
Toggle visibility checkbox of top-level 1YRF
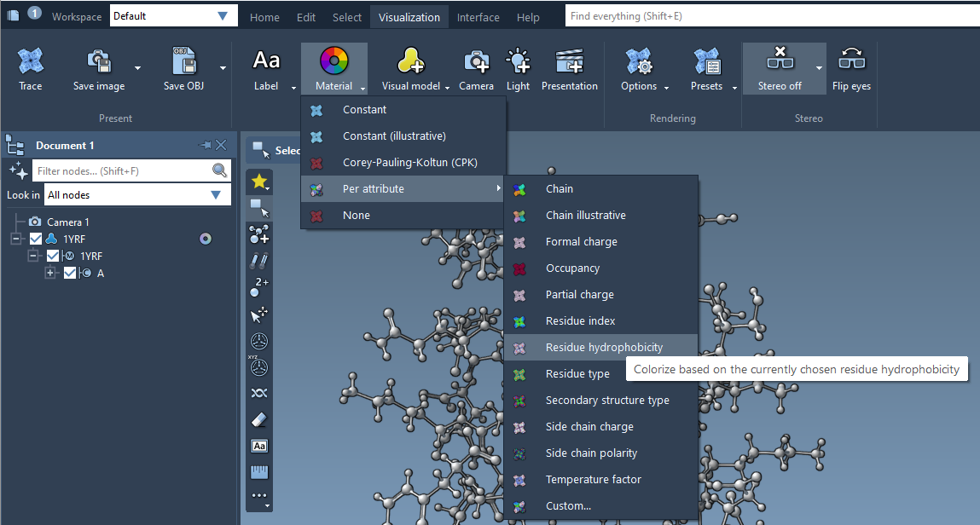36,239
